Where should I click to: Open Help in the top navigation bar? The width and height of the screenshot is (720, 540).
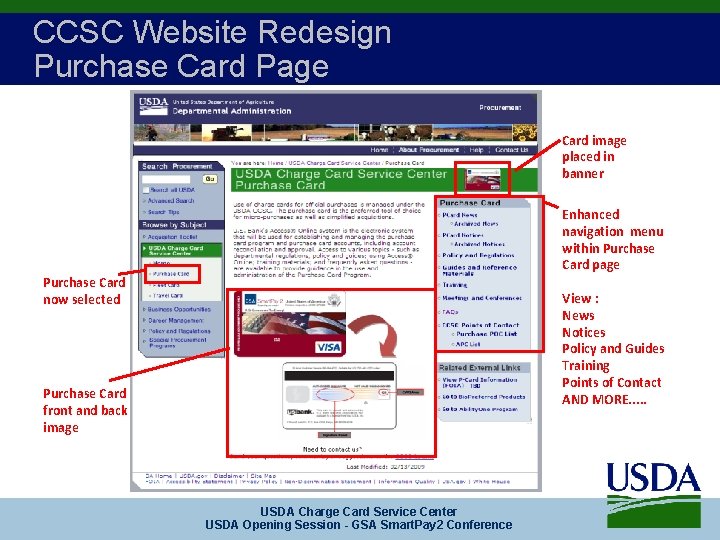tap(476, 150)
